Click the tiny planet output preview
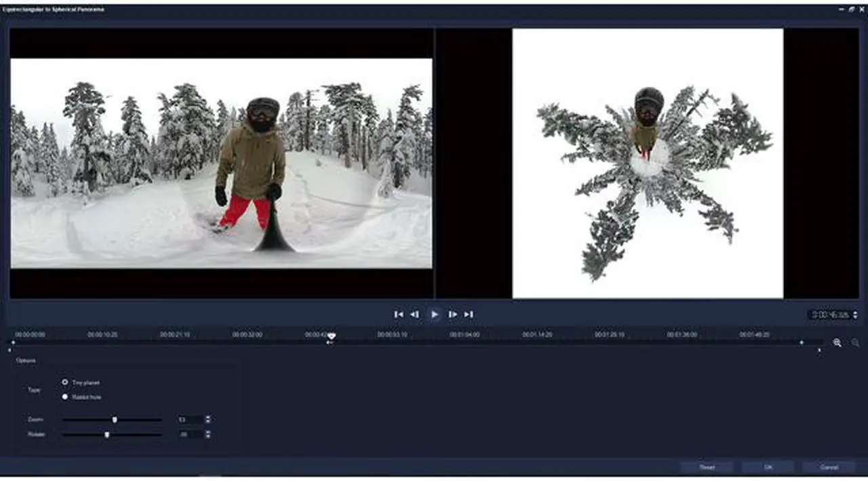This screenshot has width=868, height=481. [648, 163]
